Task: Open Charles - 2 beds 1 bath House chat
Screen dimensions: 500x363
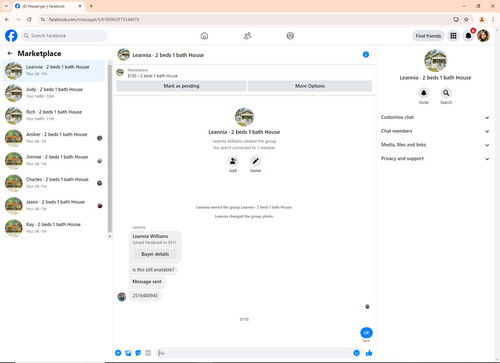Action: tap(53, 183)
